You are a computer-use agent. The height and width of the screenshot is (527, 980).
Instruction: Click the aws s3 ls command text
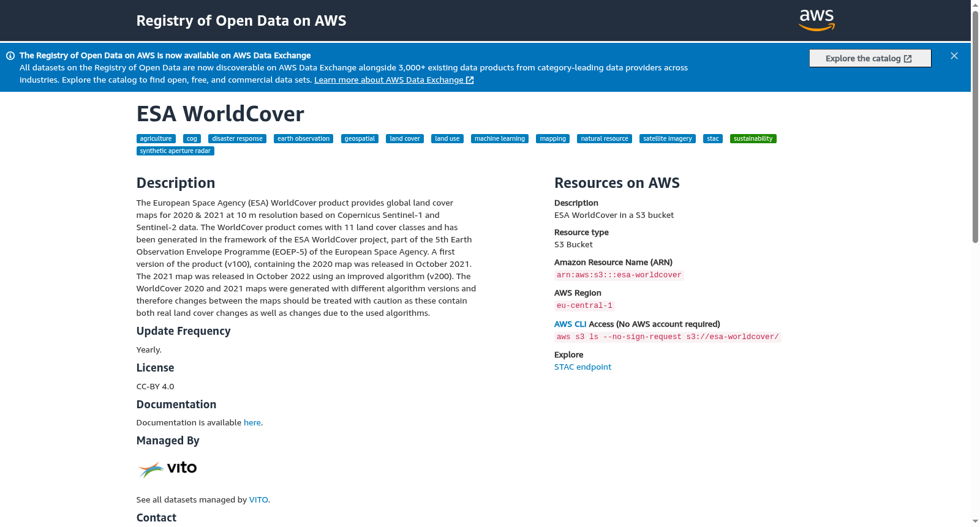pyautogui.click(x=668, y=337)
